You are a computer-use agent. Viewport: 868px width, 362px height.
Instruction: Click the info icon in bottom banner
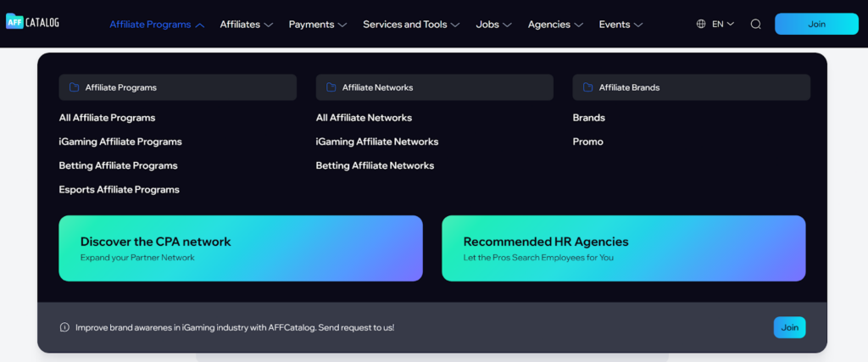(x=64, y=327)
